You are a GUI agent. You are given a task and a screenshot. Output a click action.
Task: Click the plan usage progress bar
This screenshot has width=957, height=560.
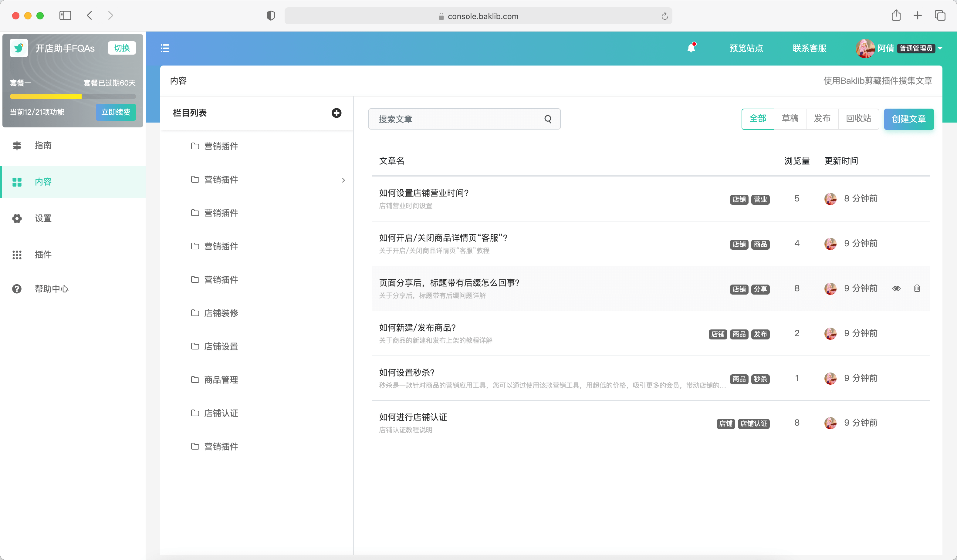pyautogui.click(x=73, y=96)
